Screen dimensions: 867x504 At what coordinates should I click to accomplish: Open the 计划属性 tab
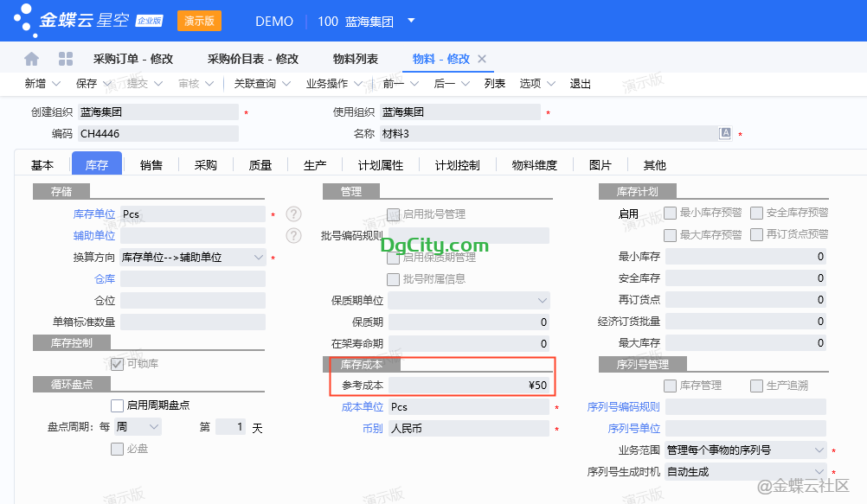click(x=381, y=165)
